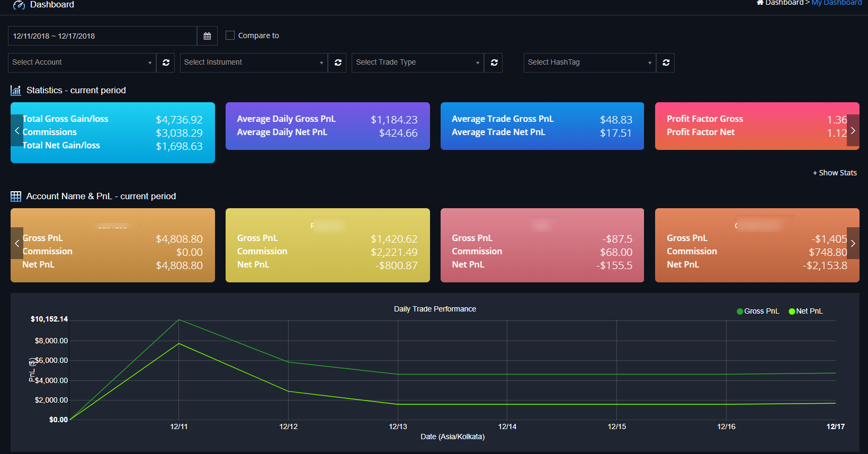
Task: Open the Select Trade Type dropdown
Action: [x=418, y=63]
